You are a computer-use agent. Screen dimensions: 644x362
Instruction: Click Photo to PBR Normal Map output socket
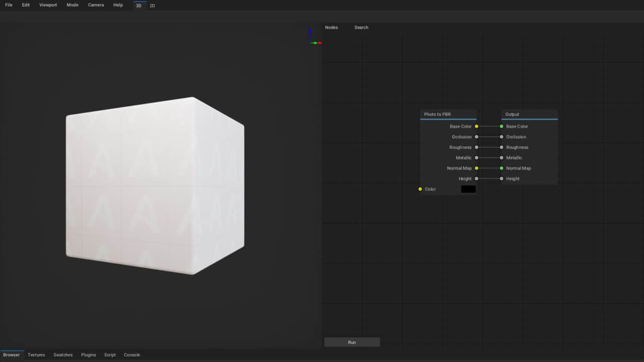click(x=476, y=168)
